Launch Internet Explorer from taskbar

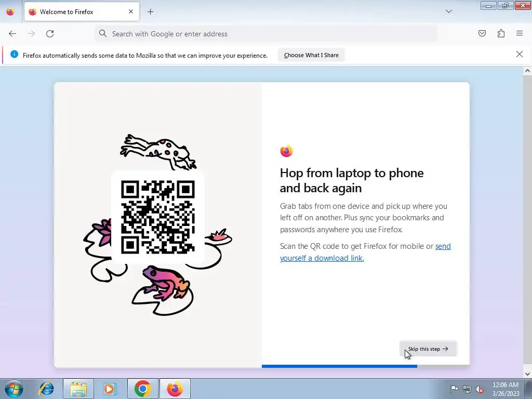(x=46, y=389)
